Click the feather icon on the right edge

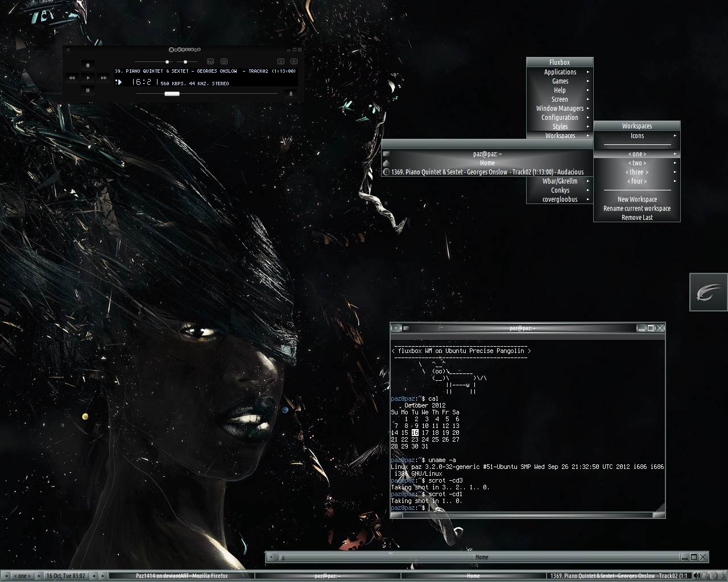[x=708, y=292]
